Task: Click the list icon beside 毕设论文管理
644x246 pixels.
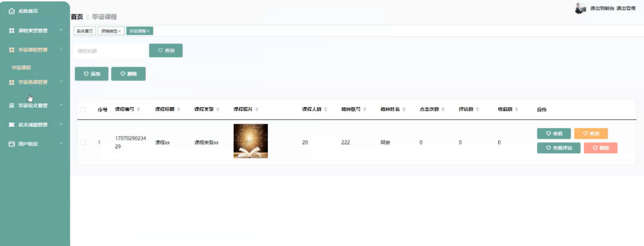Action: click(x=12, y=106)
